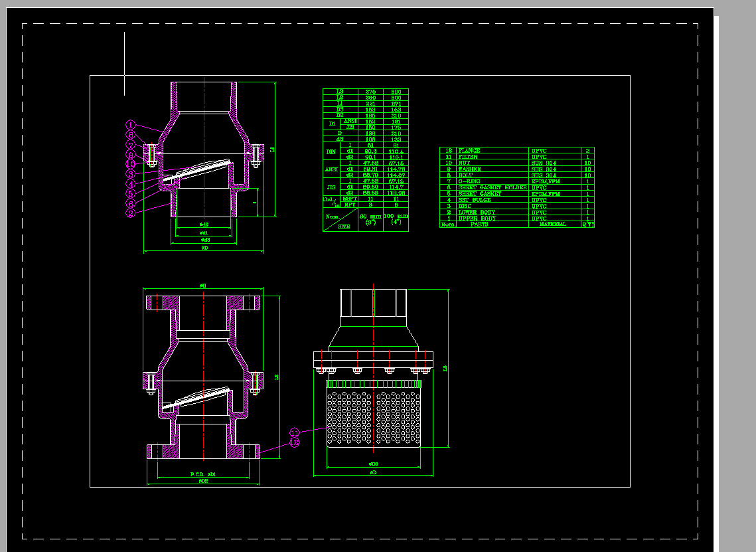Click the L2 dimension beside the flanged view
Image resolution: width=756 pixels, height=552 pixels.
click(x=277, y=377)
